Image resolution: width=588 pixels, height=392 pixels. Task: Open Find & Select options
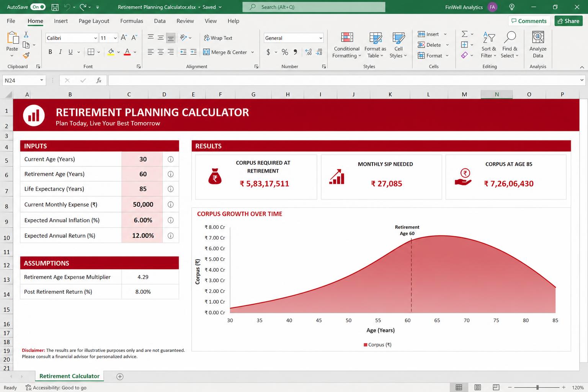coord(510,45)
